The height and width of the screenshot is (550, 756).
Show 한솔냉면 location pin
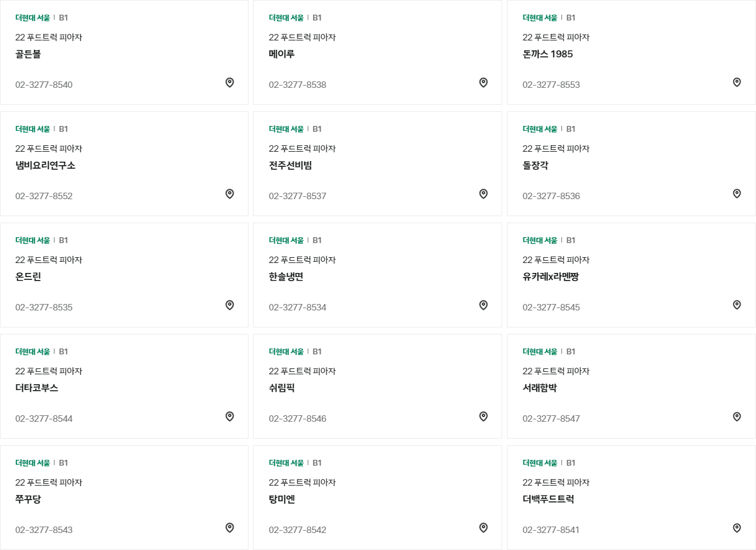tap(483, 305)
